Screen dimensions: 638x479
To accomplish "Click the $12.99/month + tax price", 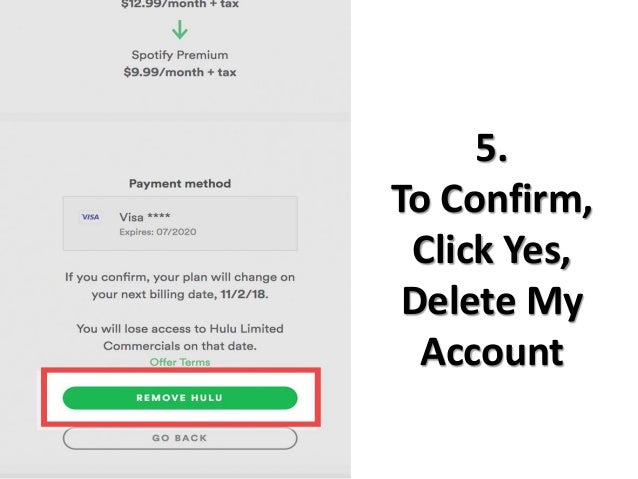I will 180,4.
